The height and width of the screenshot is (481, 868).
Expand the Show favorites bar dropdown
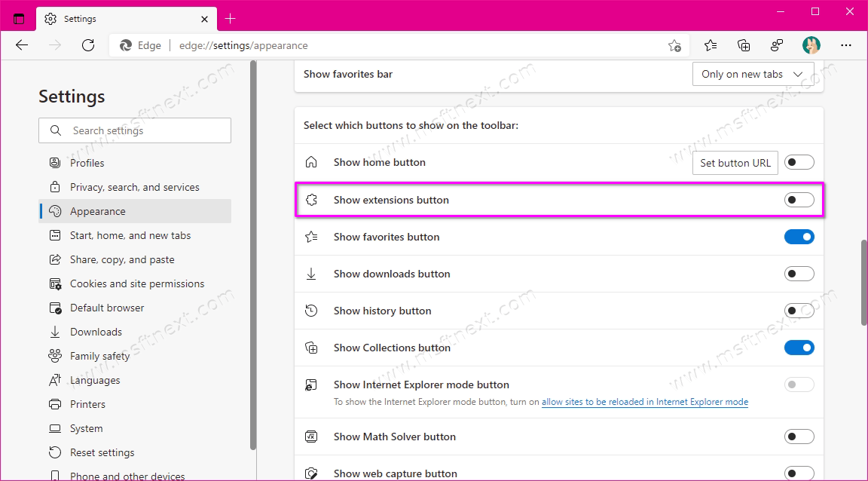753,74
